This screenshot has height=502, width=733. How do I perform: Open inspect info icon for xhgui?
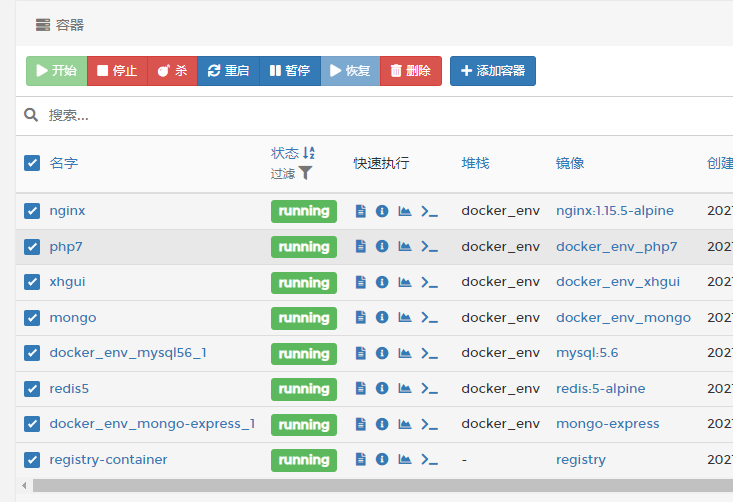pyautogui.click(x=382, y=282)
